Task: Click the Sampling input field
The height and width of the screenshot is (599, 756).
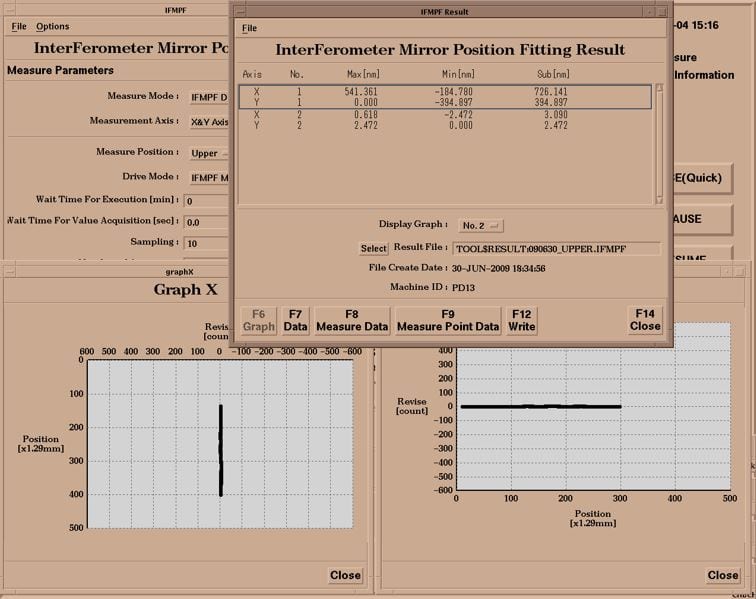Action: [x=206, y=244]
